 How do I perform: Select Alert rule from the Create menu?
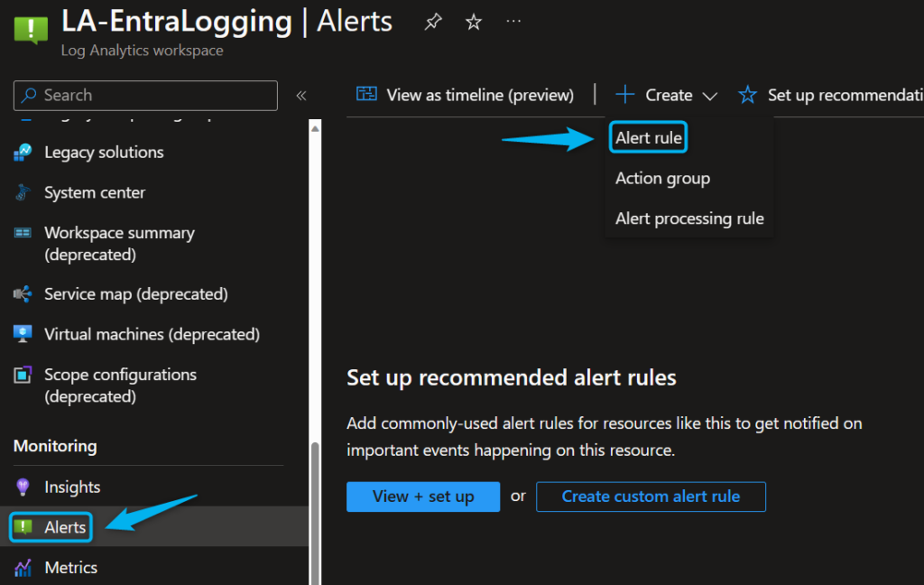point(648,137)
